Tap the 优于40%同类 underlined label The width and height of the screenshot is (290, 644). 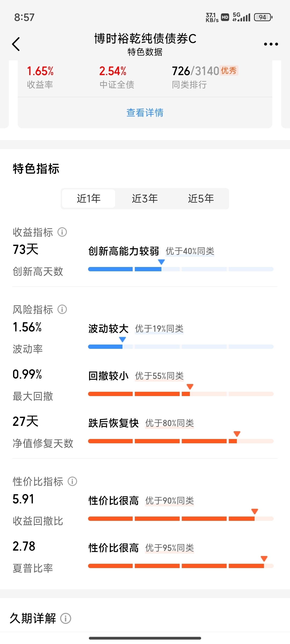190,251
